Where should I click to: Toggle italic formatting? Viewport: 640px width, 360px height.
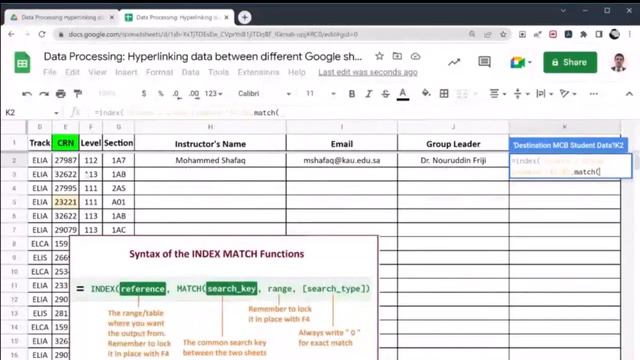coord(369,94)
